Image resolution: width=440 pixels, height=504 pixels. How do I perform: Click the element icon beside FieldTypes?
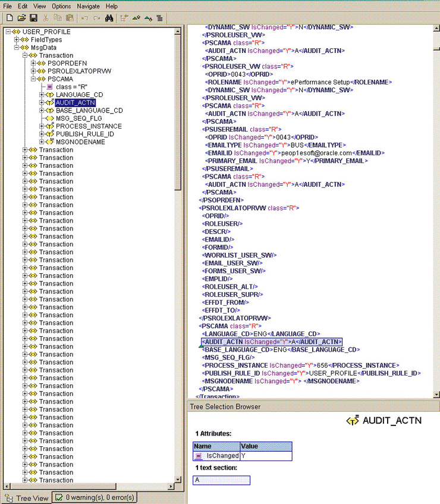(25, 39)
